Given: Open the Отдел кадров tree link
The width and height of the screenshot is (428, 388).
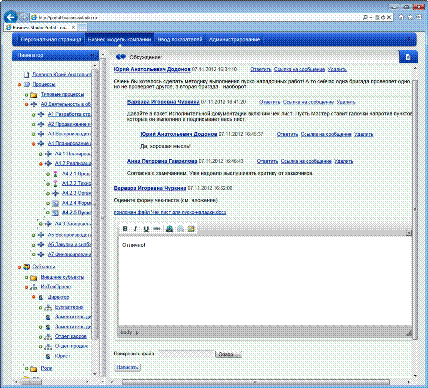Looking at the screenshot, I should [x=70, y=337].
